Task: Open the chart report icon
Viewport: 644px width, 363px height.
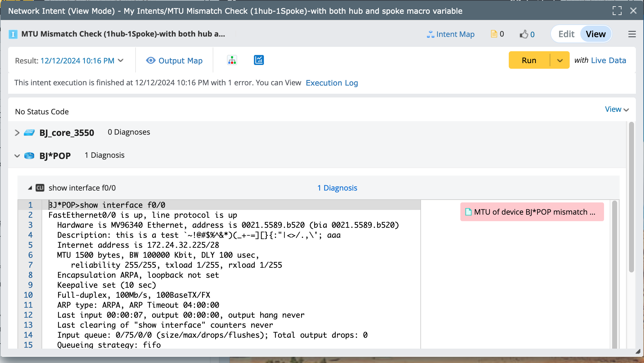Action: click(259, 60)
